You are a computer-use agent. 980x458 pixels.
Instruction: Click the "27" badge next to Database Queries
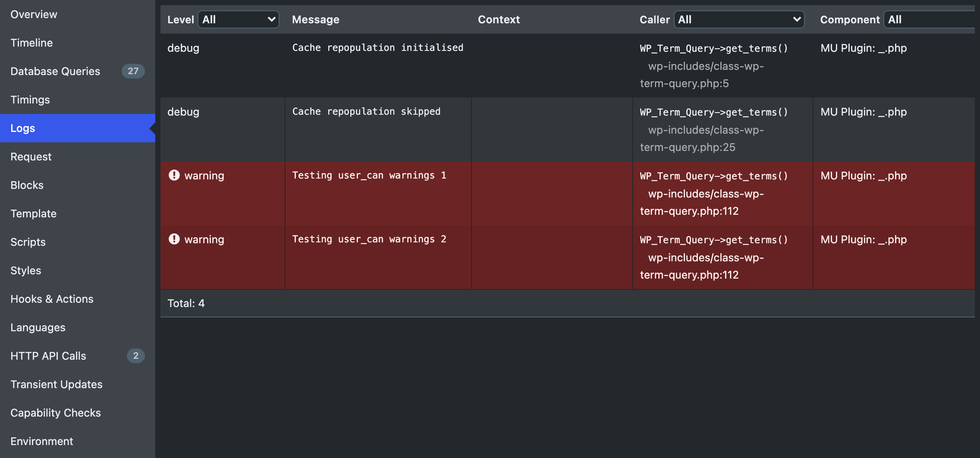(134, 71)
